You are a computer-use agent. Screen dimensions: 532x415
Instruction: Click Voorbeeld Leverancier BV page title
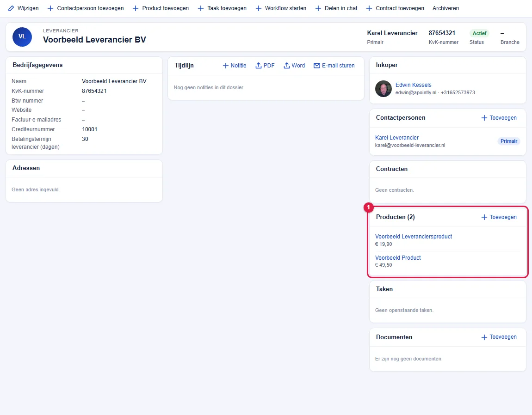[94, 40]
